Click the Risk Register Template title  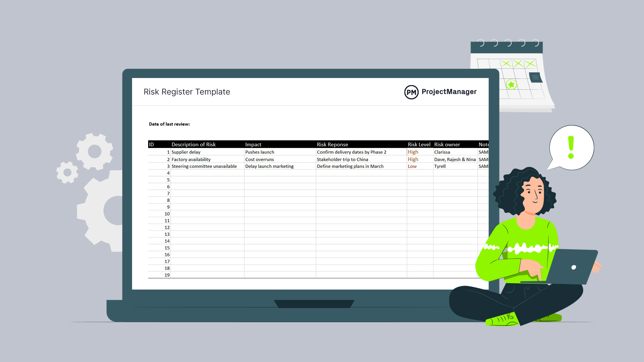click(x=187, y=92)
